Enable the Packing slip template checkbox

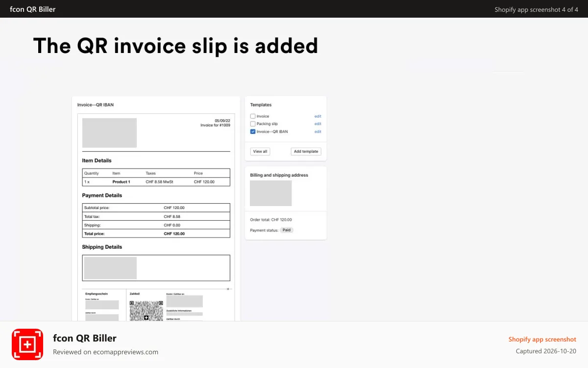253,124
